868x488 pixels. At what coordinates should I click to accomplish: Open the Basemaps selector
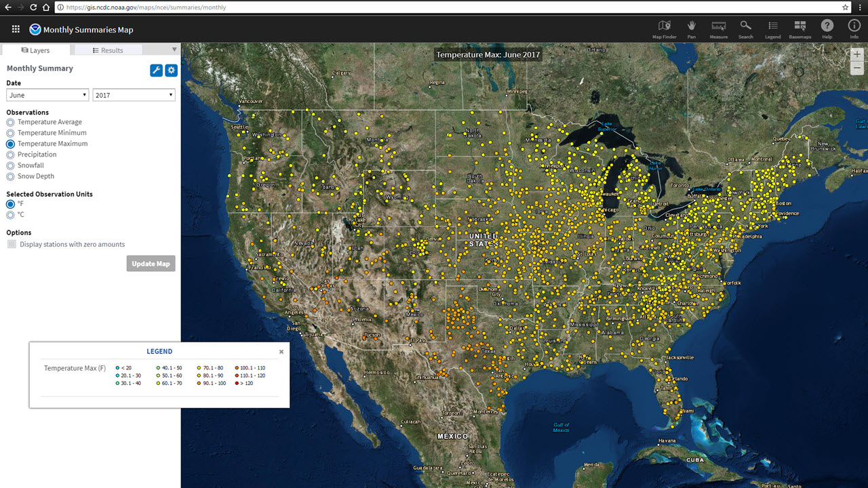point(800,28)
